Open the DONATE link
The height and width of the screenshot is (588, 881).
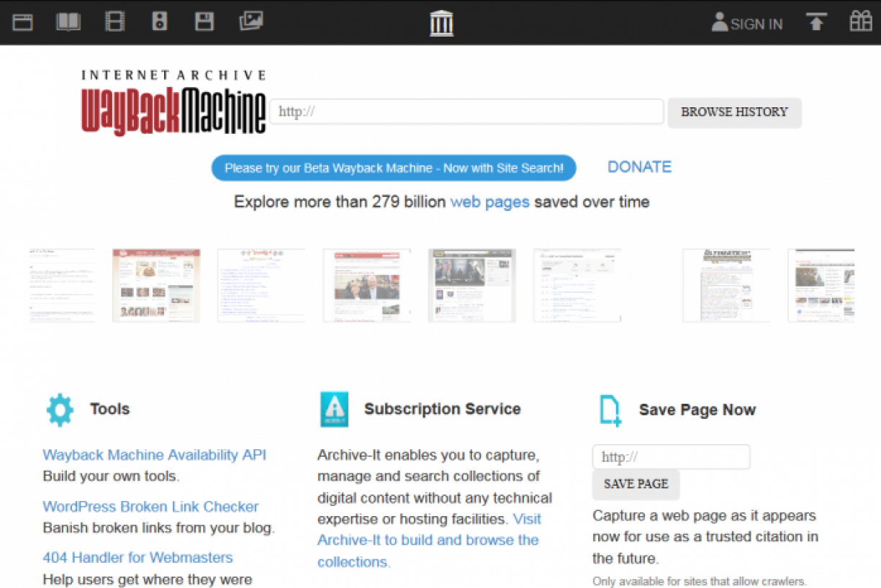639,167
